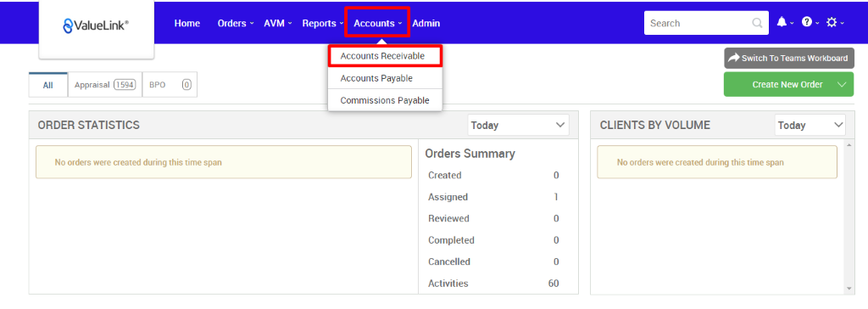Expand the Create New Order arrow
The width and height of the screenshot is (868, 309).
[843, 84]
